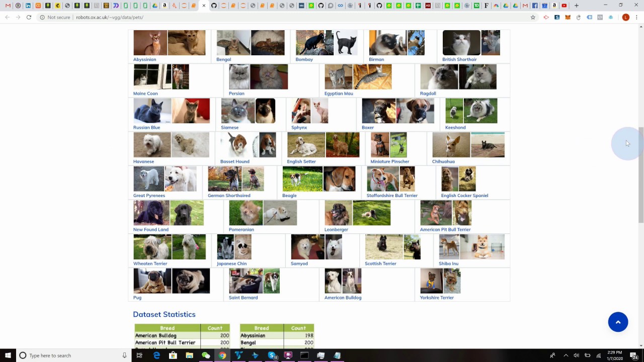The image size is (644, 362).
Task: Open the terminal window taskbar icon
Action: [304, 355]
